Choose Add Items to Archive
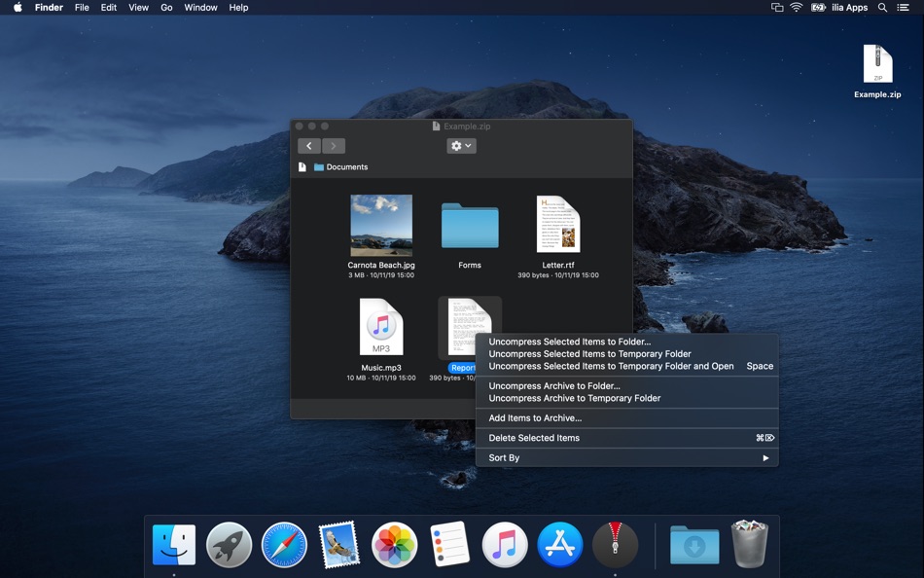The image size is (924, 578). [535, 418]
